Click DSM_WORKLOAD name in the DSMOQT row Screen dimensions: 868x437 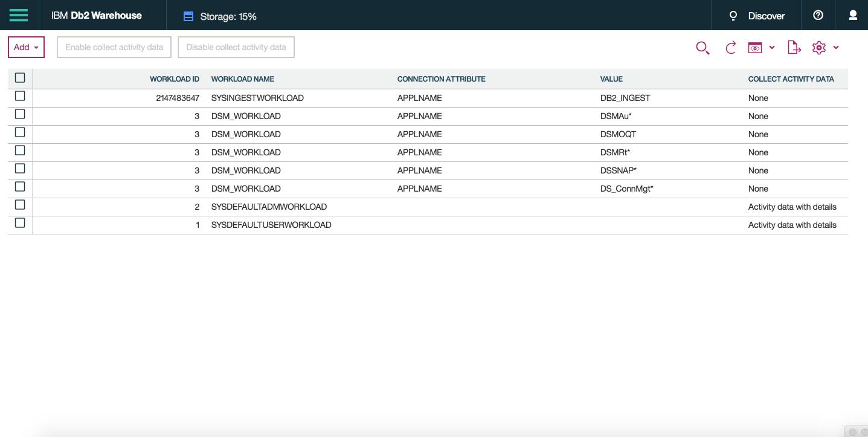(246, 134)
